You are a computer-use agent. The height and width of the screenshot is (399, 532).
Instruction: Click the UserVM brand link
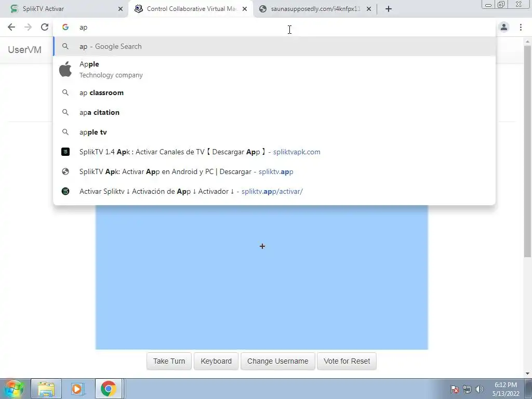[x=24, y=49]
